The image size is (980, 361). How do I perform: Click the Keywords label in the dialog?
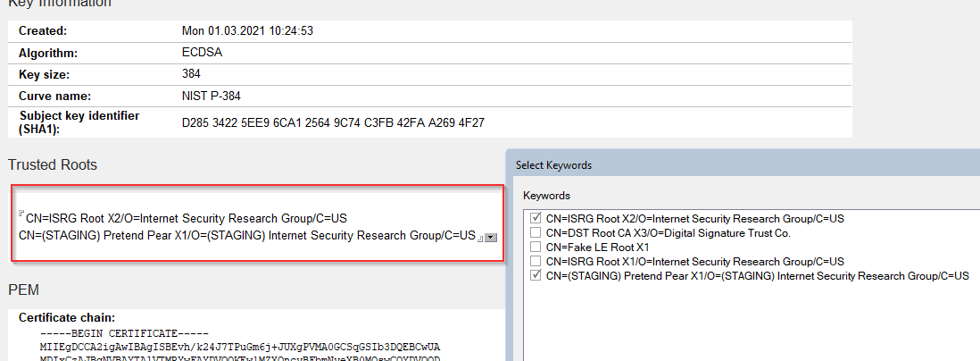(546, 195)
